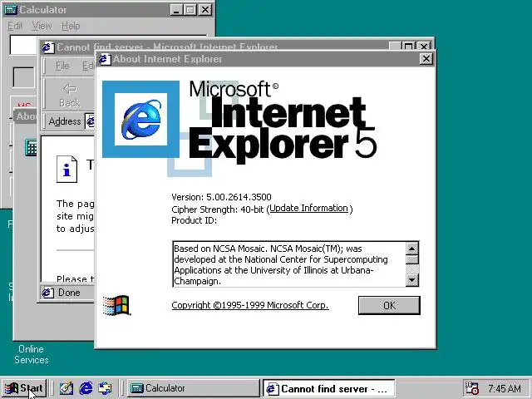
Task: Click the calculator icon in Calculator's About dialog
Action: [31, 147]
